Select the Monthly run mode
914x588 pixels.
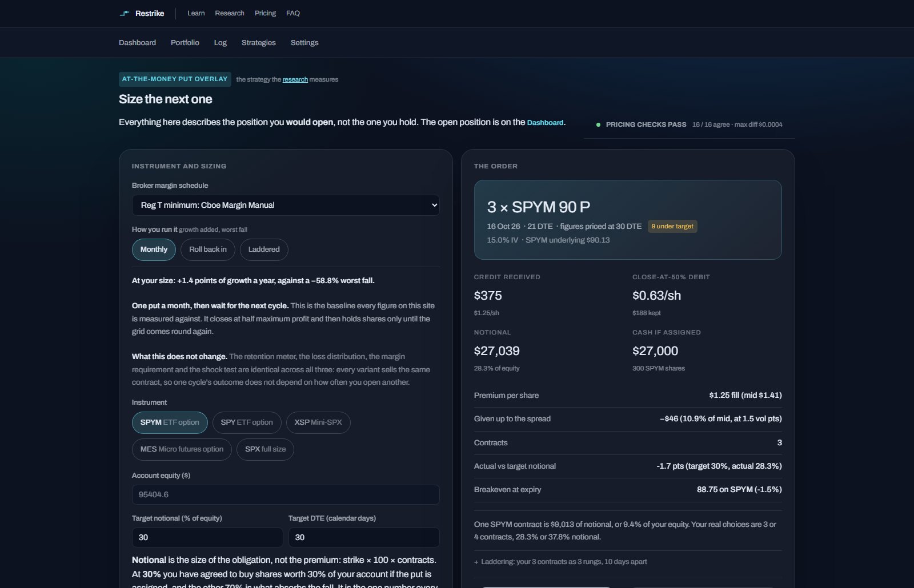coord(154,249)
